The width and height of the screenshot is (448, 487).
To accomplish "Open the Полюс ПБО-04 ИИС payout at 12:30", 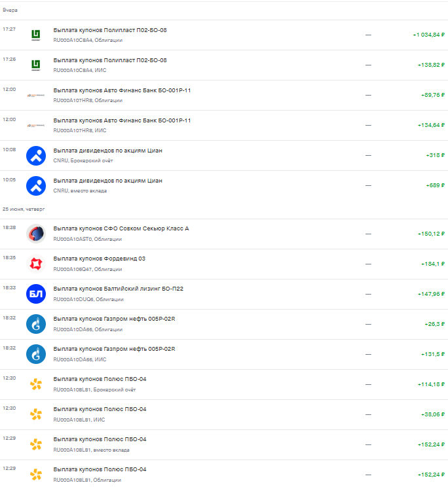I will pos(224,414).
